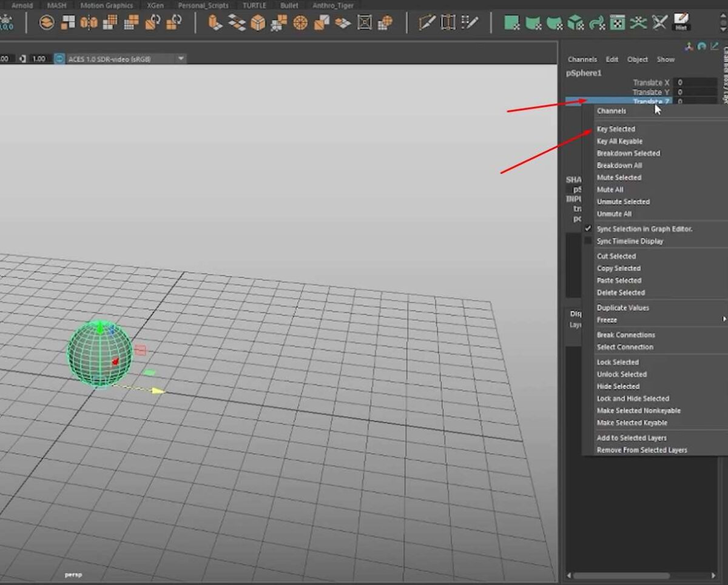The width and height of the screenshot is (728, 585).
Task: Open the Object menu in the Channel Box
Action: pos(638,59)
